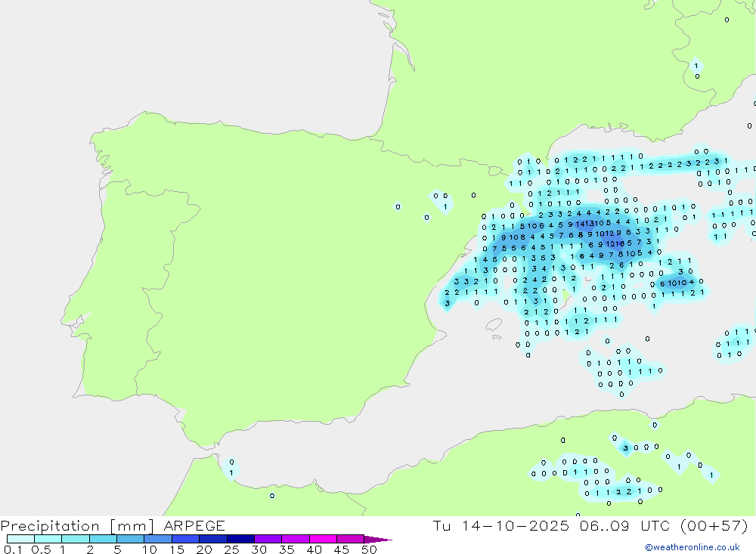The height and width of the screenshot is (554, 756).
Task: Click the above-50 mm arrow at legend end
Action: tap(378, 539)
